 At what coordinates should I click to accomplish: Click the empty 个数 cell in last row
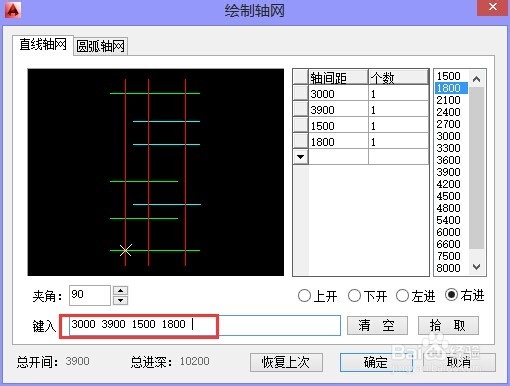point(398,157)
